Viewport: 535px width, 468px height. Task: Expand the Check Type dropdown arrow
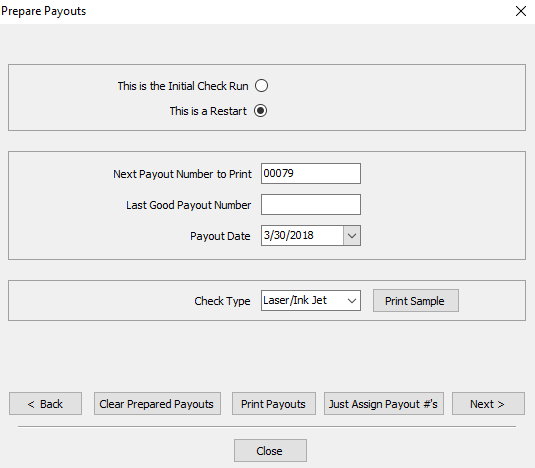[x=352, y=301]
